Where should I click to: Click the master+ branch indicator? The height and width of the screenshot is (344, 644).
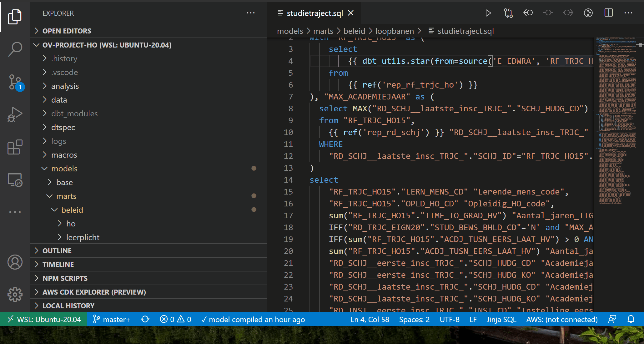pyautogui.click(x=112, y=319)
